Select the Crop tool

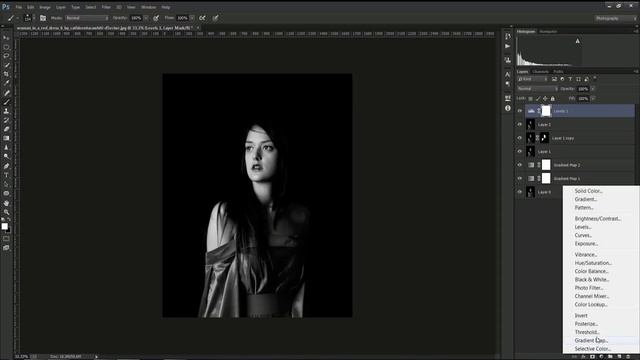[6, 74]
